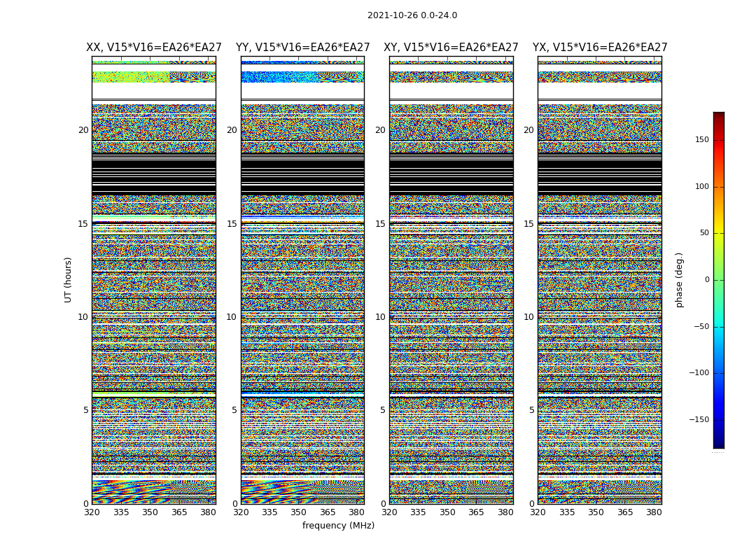Click the colorbar tick label "−100"
The height and width of the screenshot is (560, 735).
pos(699,372)
